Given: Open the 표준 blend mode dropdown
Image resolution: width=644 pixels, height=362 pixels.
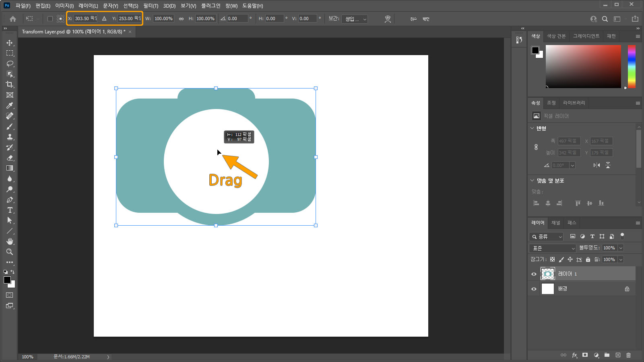Looking at the screenshot, I should pyautogui.click(x=553, y=248).
